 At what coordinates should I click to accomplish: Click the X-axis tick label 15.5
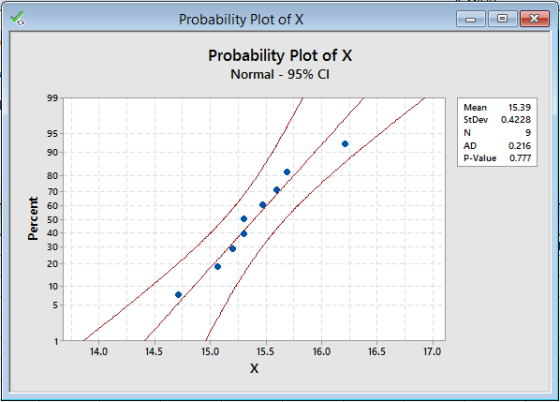click(265, 352)
